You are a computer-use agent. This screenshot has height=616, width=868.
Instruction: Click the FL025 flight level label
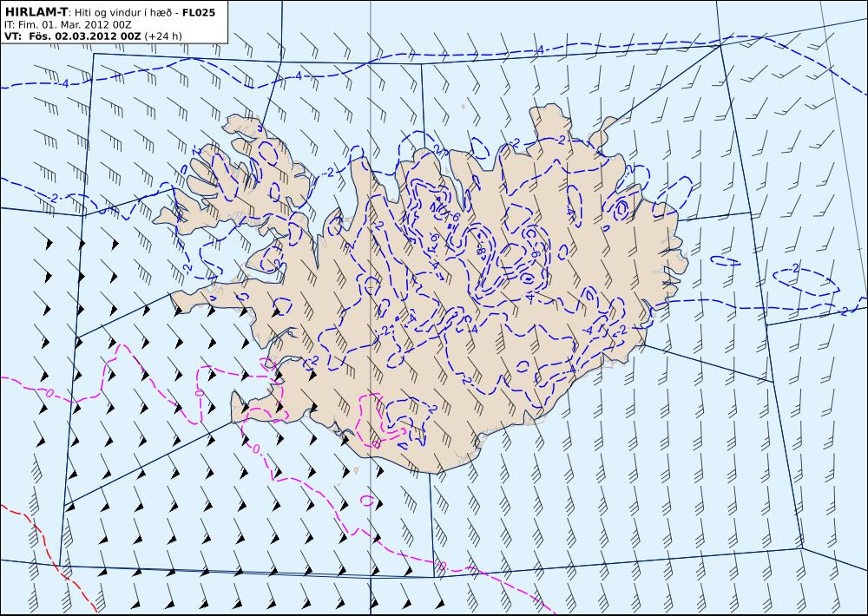198,12
